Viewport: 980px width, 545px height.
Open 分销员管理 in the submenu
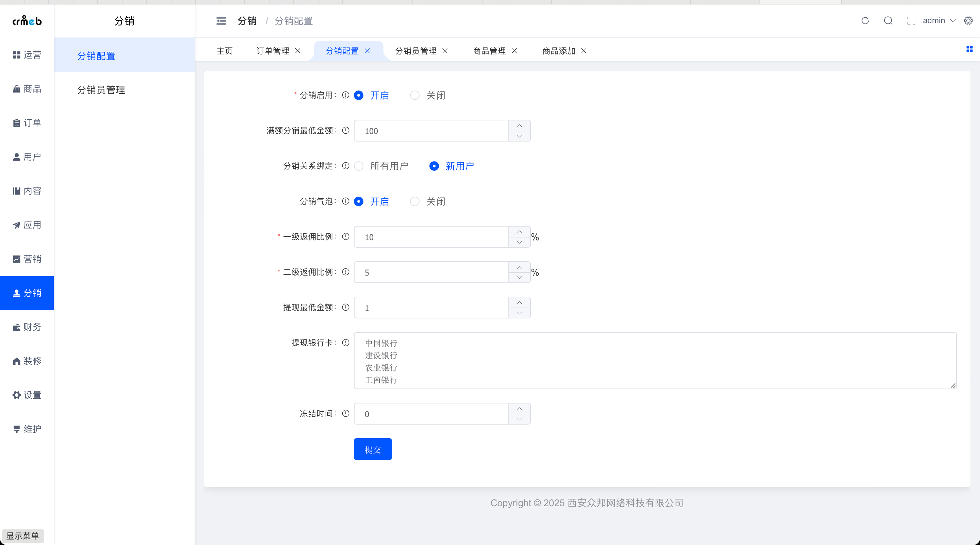pyautogui.click(x=101, y=90)
